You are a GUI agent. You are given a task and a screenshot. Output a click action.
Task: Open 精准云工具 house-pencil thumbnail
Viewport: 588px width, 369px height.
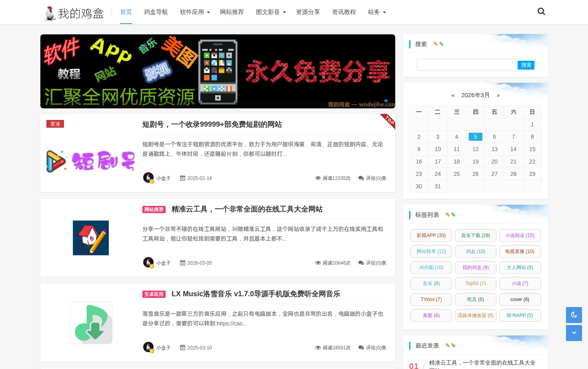[x=91, y=238]
